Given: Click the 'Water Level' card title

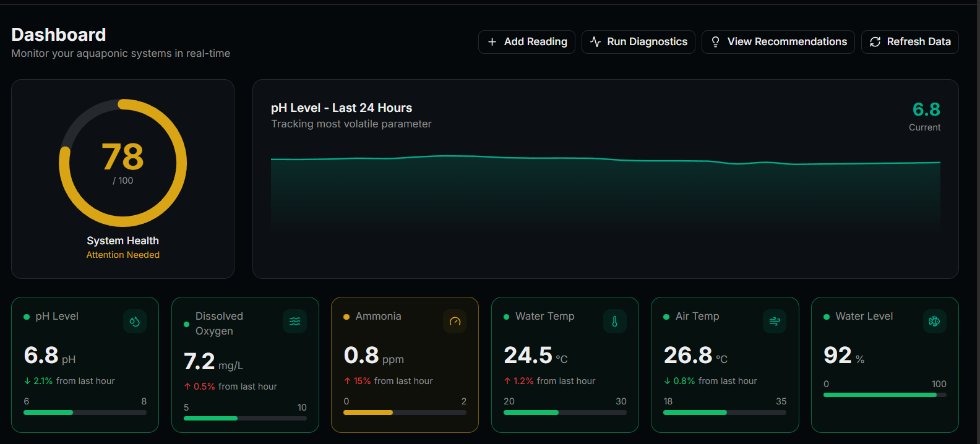Looking at the screenshot, I should (x=864, y=316).
